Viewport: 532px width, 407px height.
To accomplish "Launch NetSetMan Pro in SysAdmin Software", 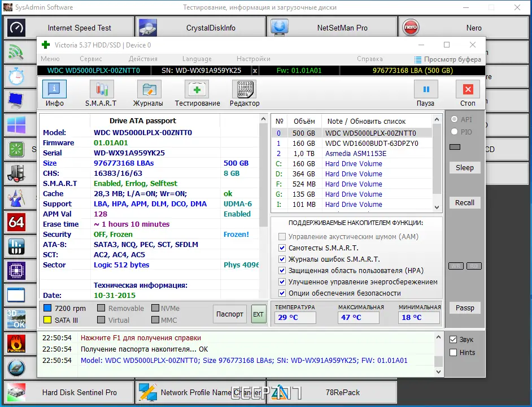I will click(x=332, y=28).
